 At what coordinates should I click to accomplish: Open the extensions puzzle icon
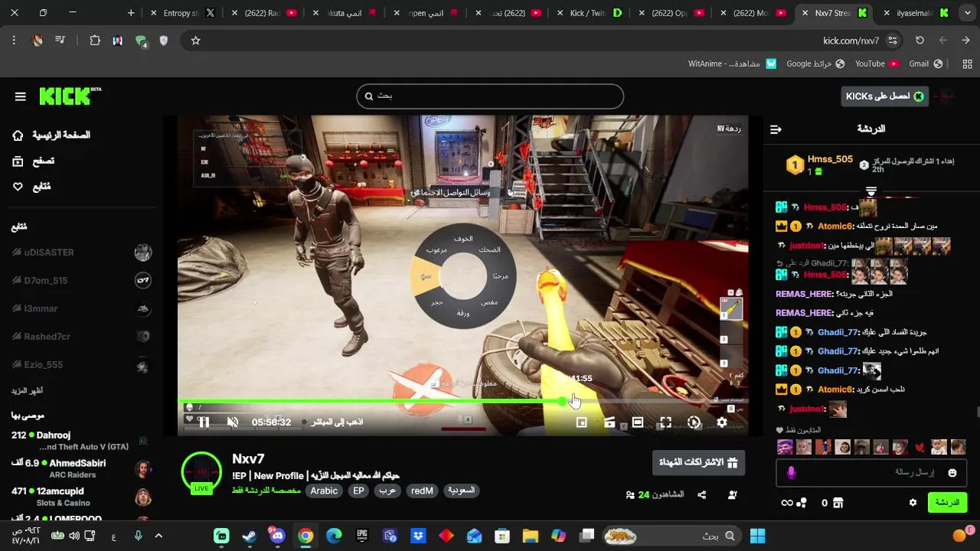pos(95,41)
